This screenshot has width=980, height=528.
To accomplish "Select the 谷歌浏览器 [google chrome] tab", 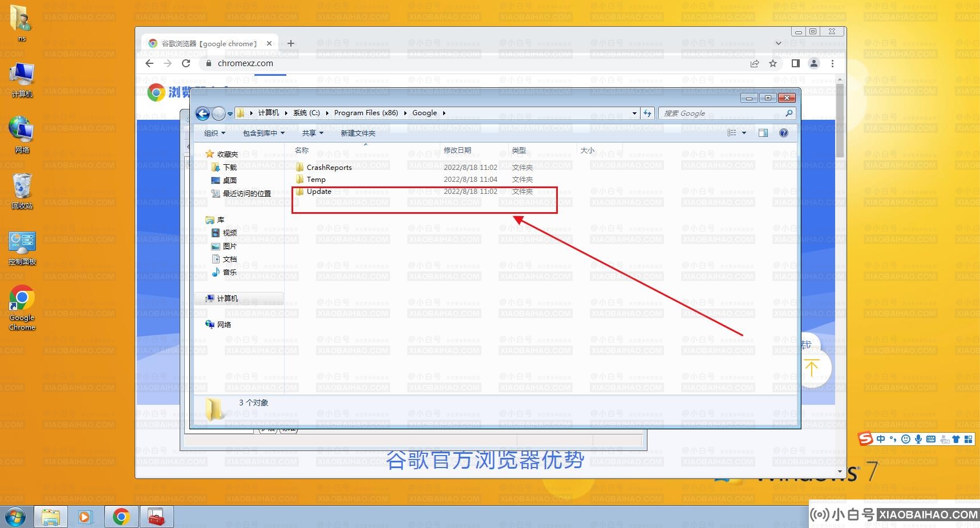I will coord(209,43).
